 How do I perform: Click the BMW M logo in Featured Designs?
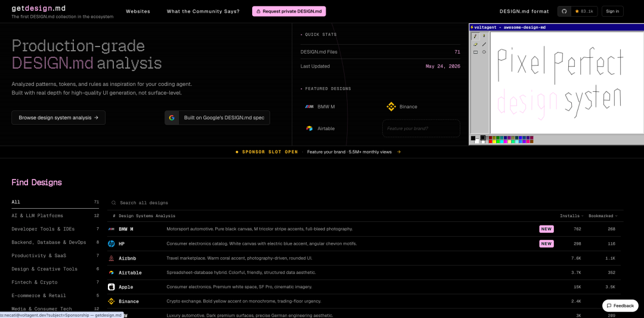click(x=309, y=106)
